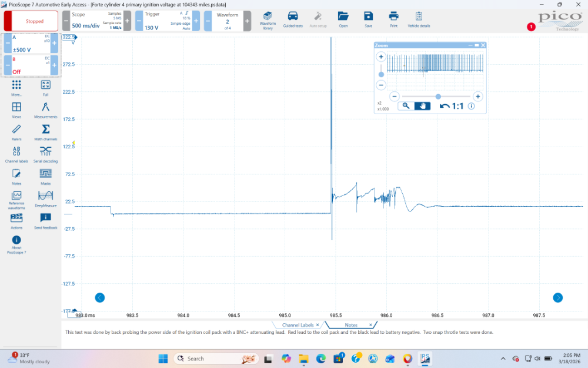Switch Zoom window to magnifier mode

(x=406, y=106)
